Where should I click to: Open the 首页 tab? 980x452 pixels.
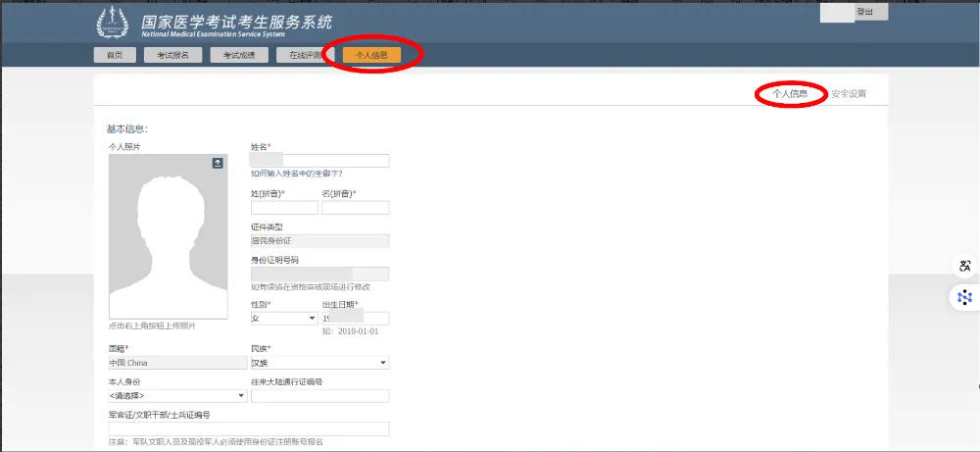click(x=115, y=55)
